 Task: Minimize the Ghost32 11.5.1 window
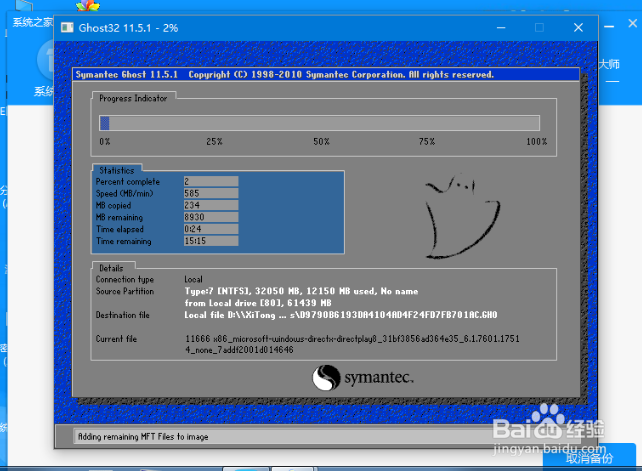click(x=501, y=28)
